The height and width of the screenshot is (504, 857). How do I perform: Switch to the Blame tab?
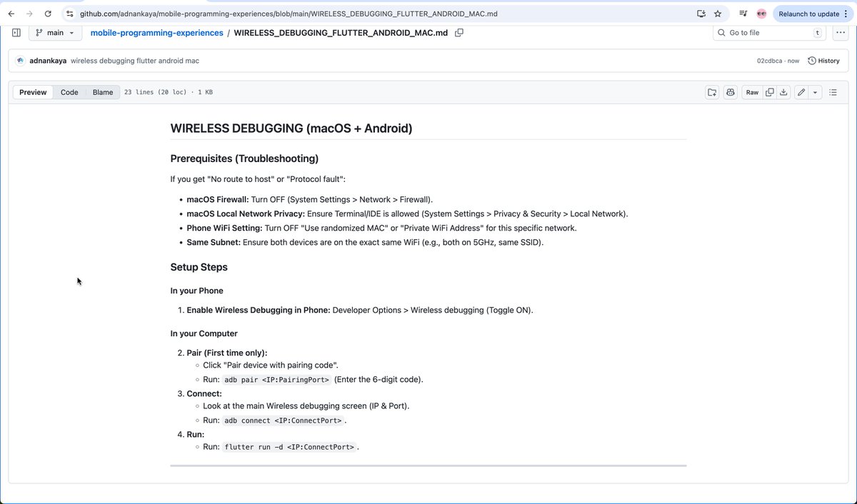(x=103, y=92)
